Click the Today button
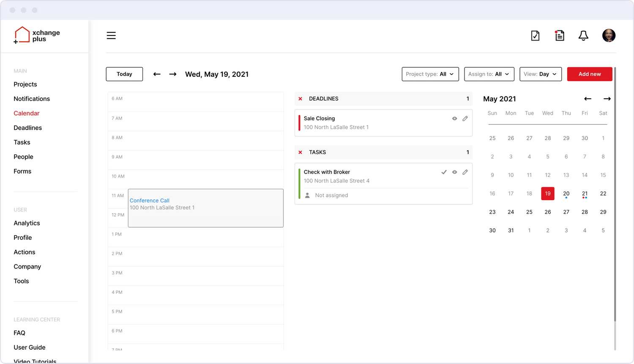634x364 pixels. pyautogui.click(x=124, y=74)
